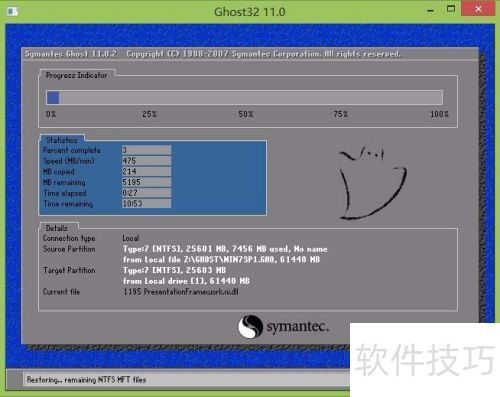Click the Statistics panel label
Viewport: 500px width, 397px height.
62,140
